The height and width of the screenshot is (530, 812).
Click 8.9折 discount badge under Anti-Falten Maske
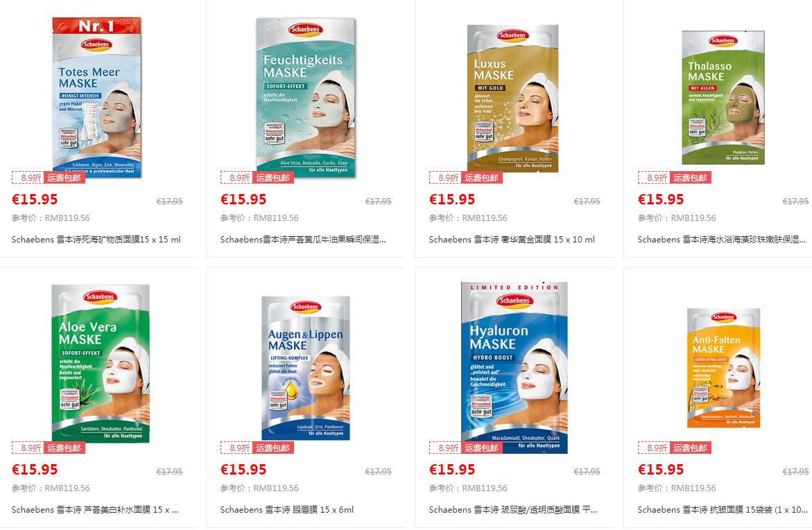[654, 448]
